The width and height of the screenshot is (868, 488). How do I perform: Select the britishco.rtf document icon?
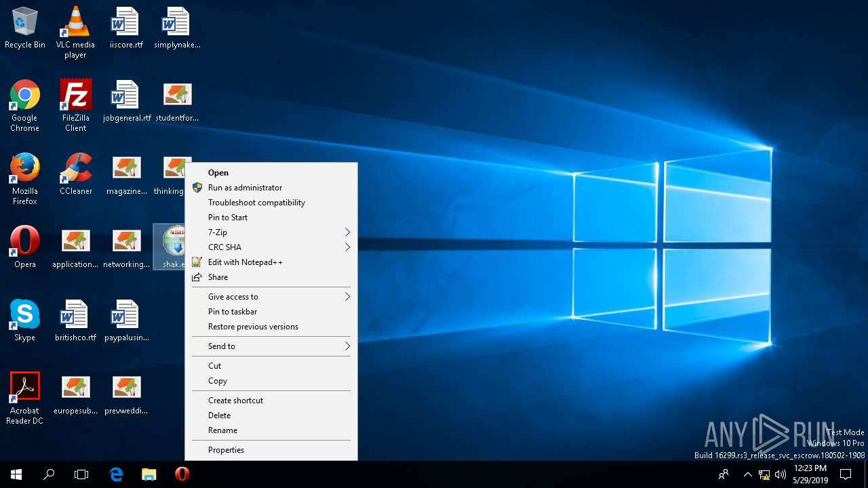coord(75,321)
